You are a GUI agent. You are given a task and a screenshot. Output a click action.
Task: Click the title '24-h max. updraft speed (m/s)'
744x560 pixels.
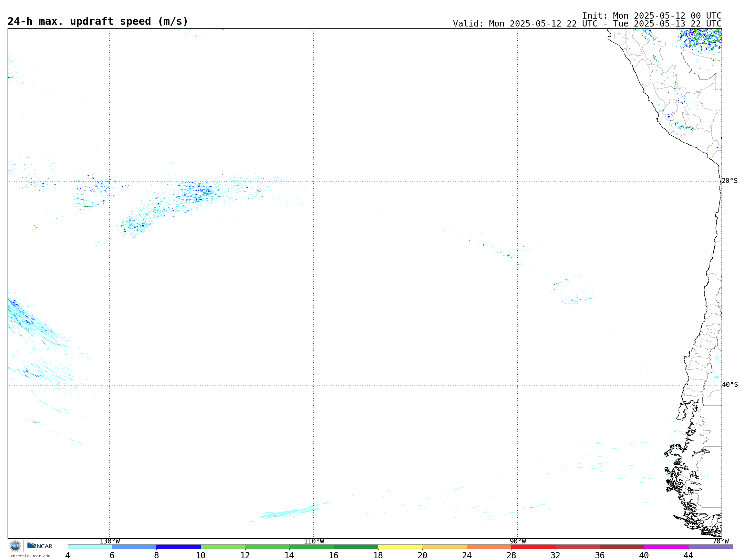(98, 21)
